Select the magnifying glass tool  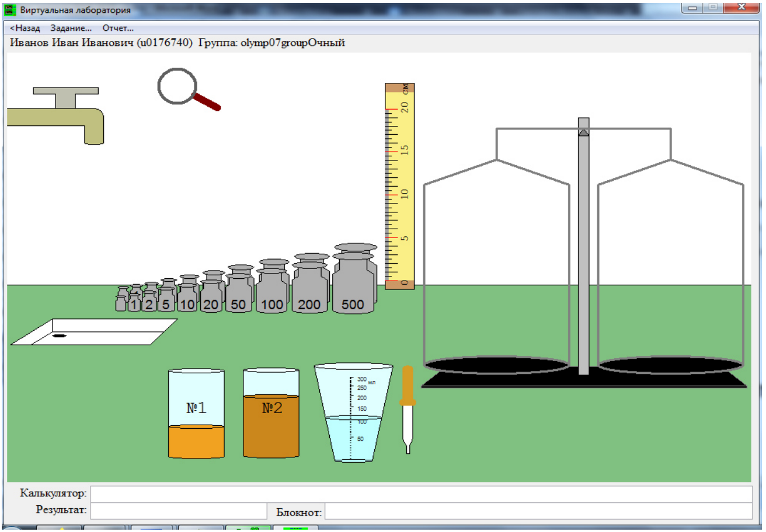tap(188, 89)
